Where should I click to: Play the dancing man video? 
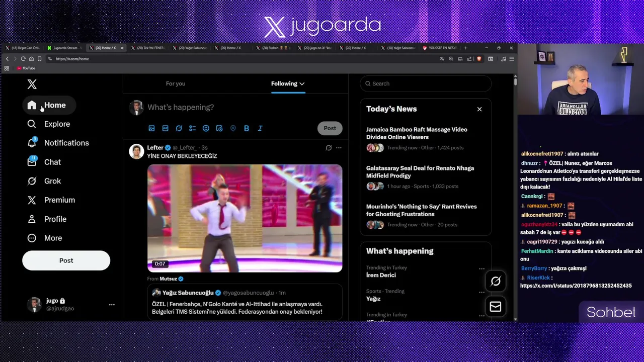pyautogui.click(x=245, y=218)
